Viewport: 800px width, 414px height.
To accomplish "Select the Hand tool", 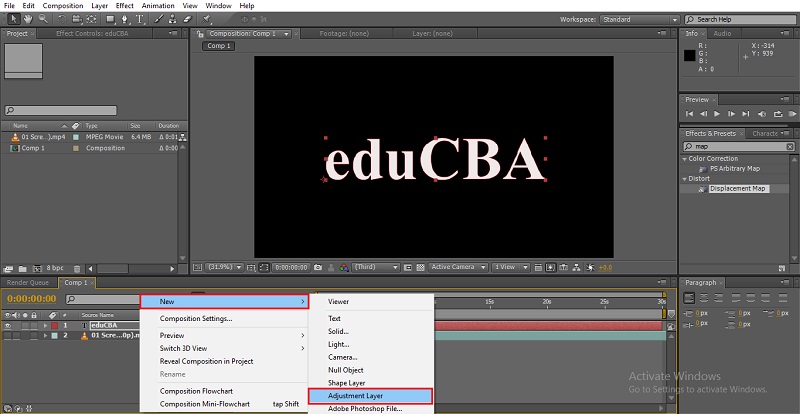I will 28,19.
